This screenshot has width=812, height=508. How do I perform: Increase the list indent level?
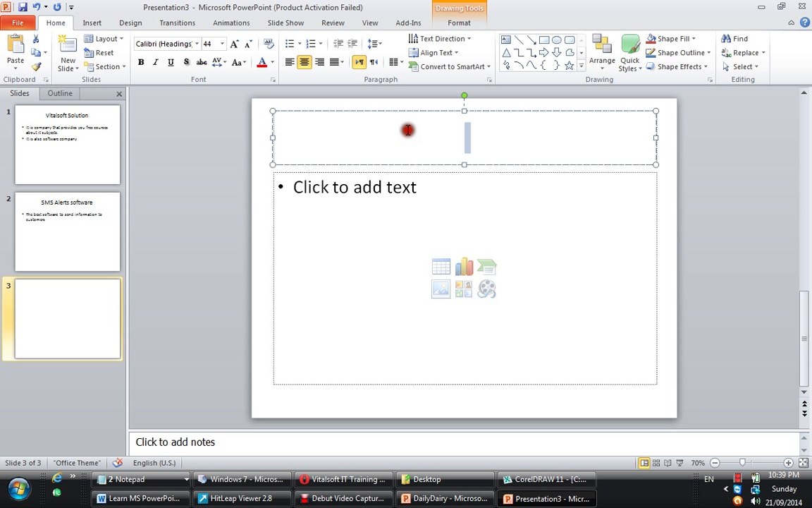tap(352, 44)
